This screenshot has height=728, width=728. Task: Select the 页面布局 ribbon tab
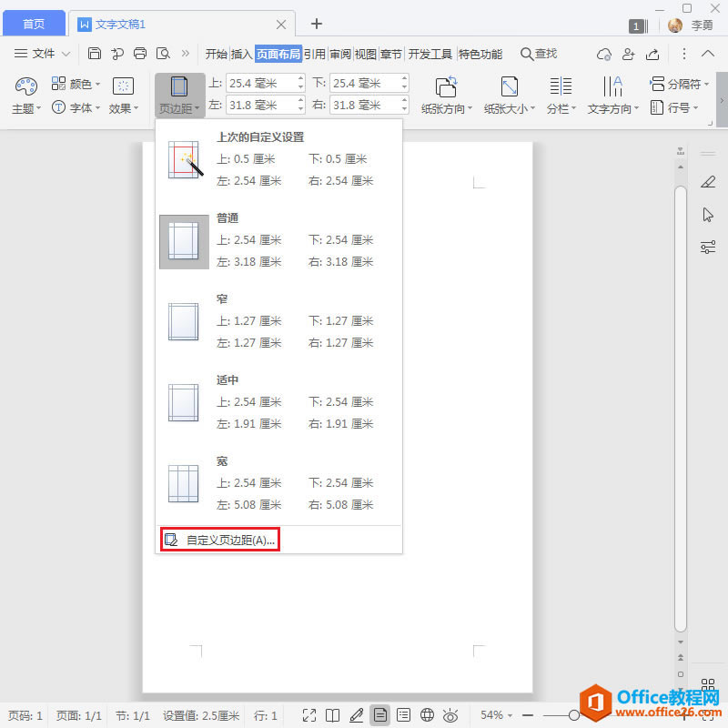278,55
